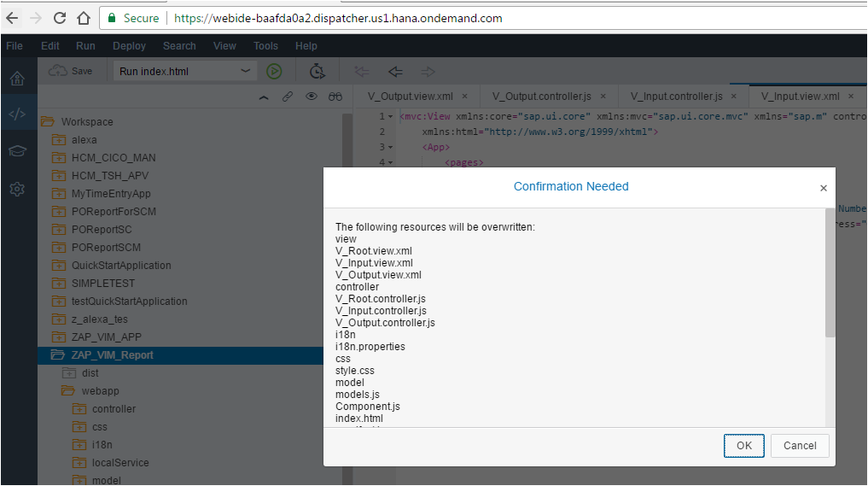Open the File menu
This screenshot has width=868, height=486.
(x=15, y=46)
